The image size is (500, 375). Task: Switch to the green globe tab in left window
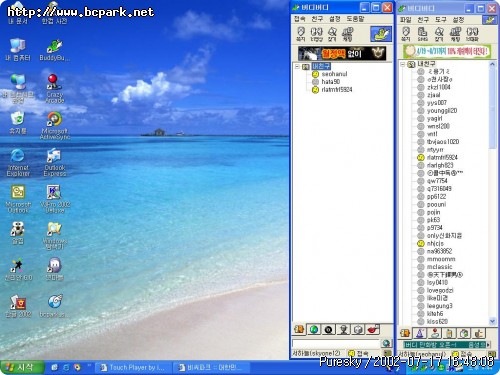314,329
